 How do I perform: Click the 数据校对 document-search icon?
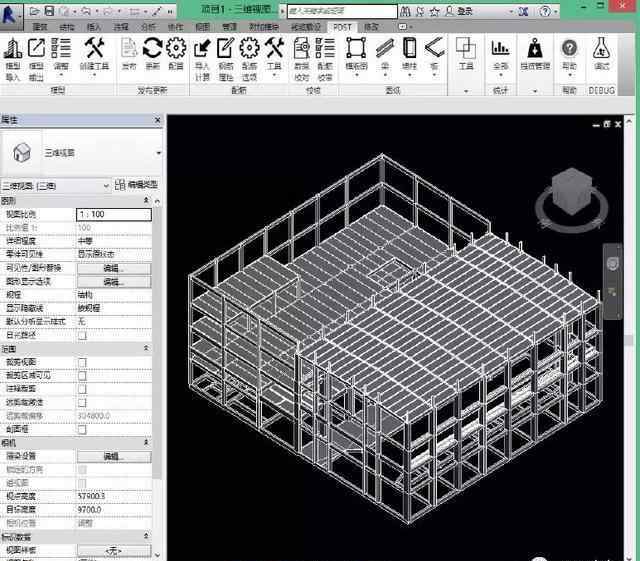302,48
